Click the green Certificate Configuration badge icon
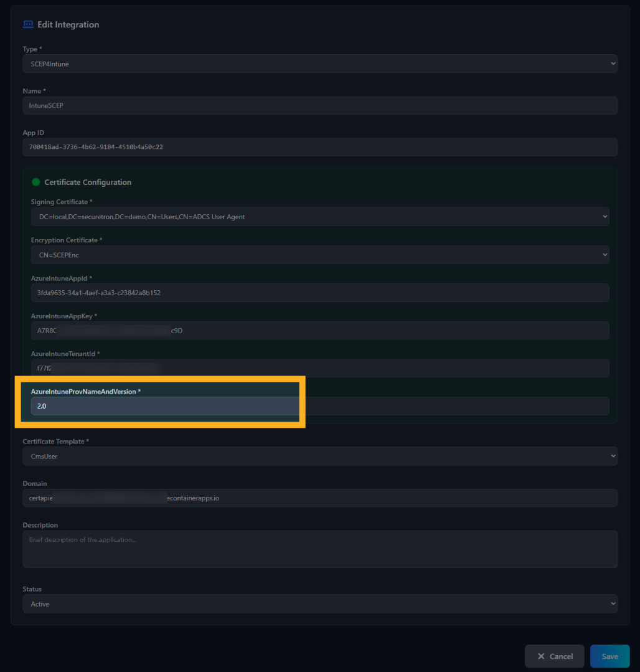 35,182
